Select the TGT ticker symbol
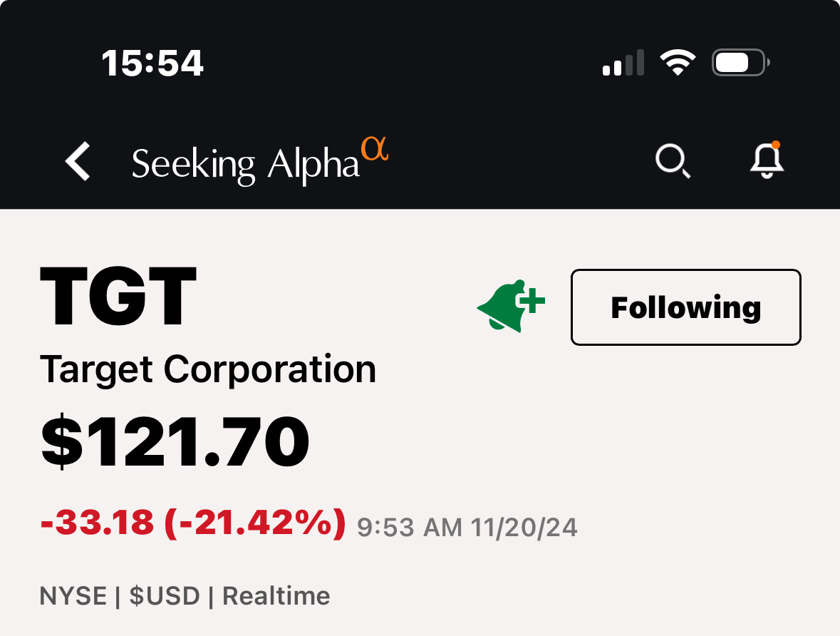This screenshot has height=636, width=840. pos(118,296)
